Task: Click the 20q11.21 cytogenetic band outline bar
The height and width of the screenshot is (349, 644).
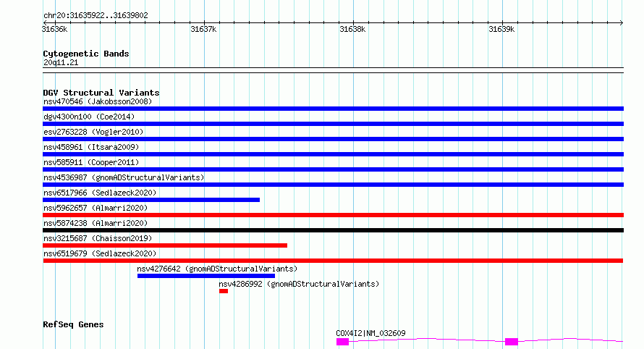Action: click(x=333, y=70)
